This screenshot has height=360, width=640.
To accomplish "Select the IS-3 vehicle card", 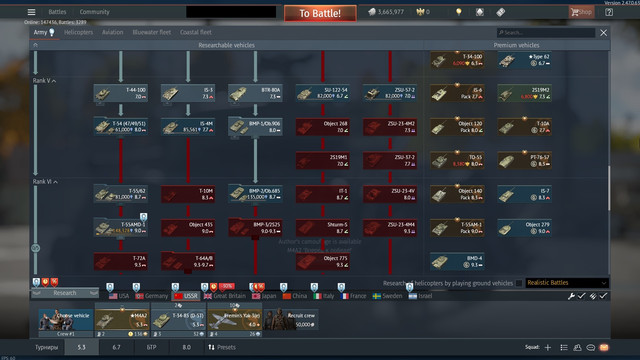I will (x=188, y=93).
